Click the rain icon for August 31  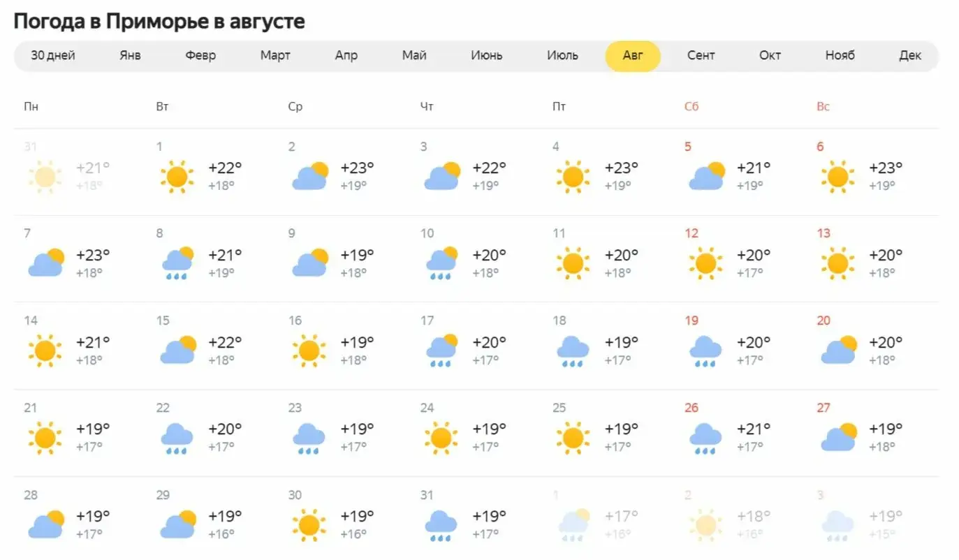tap(441, 526)
